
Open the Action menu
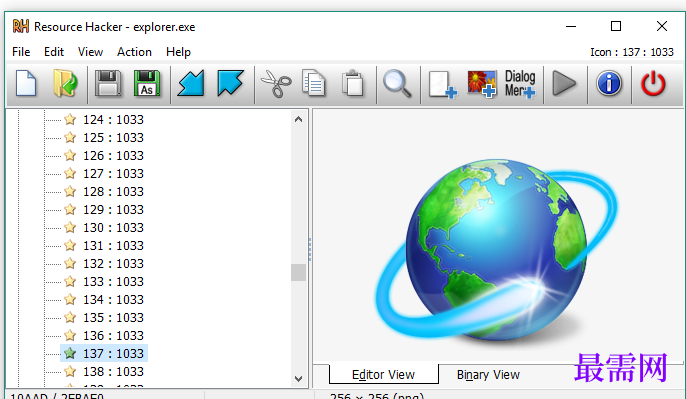(x=134, y=52)
